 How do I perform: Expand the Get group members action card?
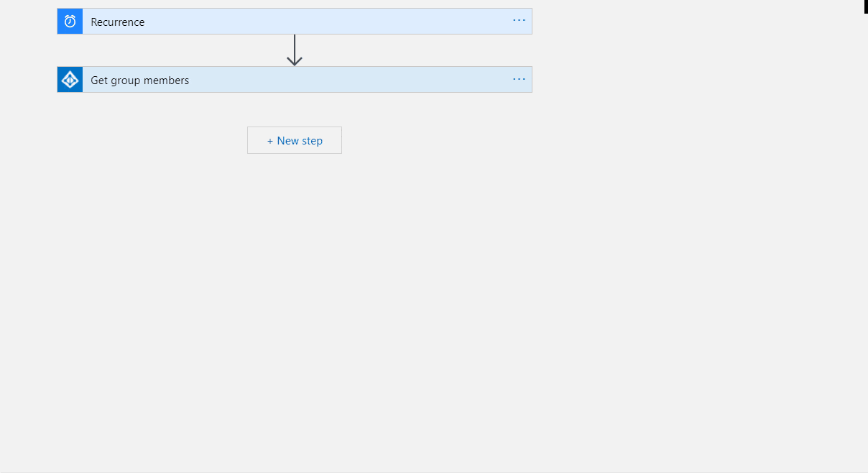coord(287,79)
